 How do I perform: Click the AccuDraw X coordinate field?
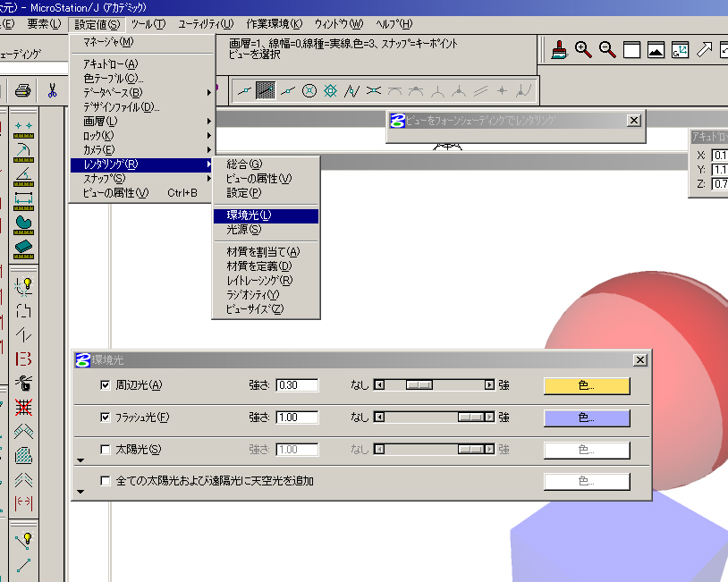pos(720,155)
